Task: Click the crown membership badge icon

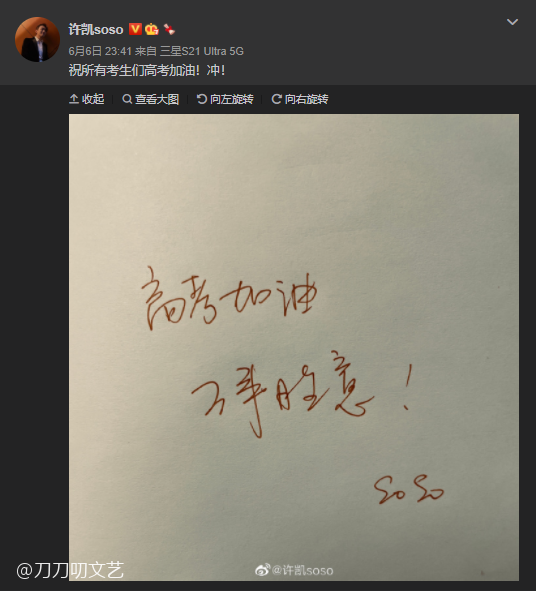Action: (152, 29)
